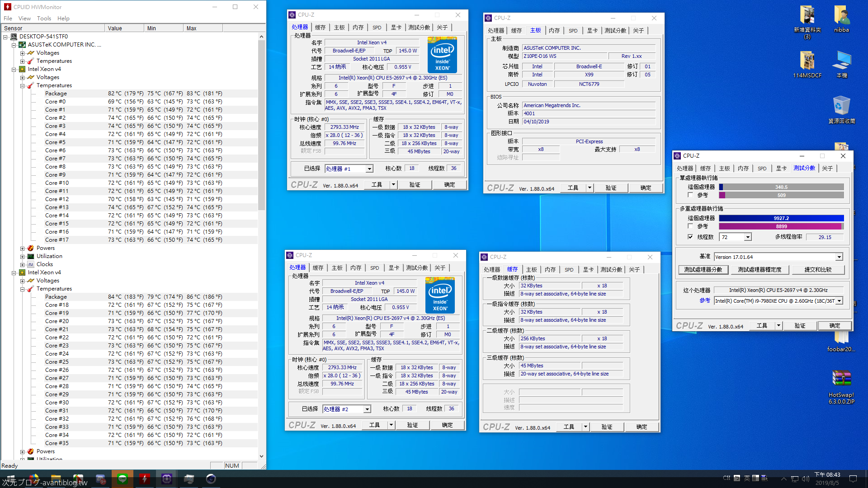868x488 pixels.
Task: Click the HWMonitor vertical scrollbar down arrow
Action: 261,456
